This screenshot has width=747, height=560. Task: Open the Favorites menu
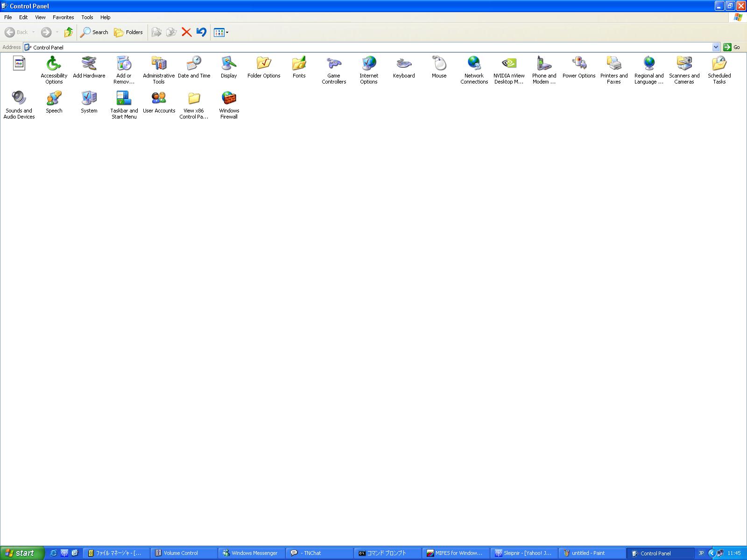pos(63,17)
